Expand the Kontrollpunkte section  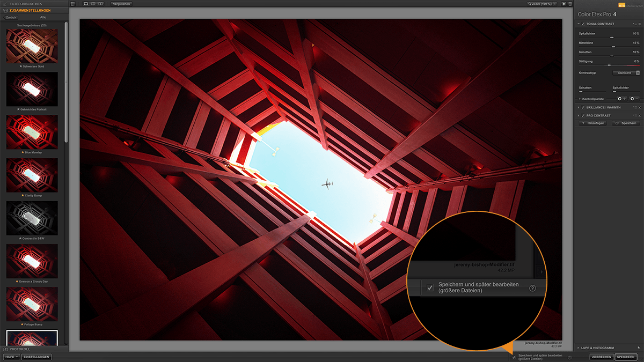click(580, 99)
